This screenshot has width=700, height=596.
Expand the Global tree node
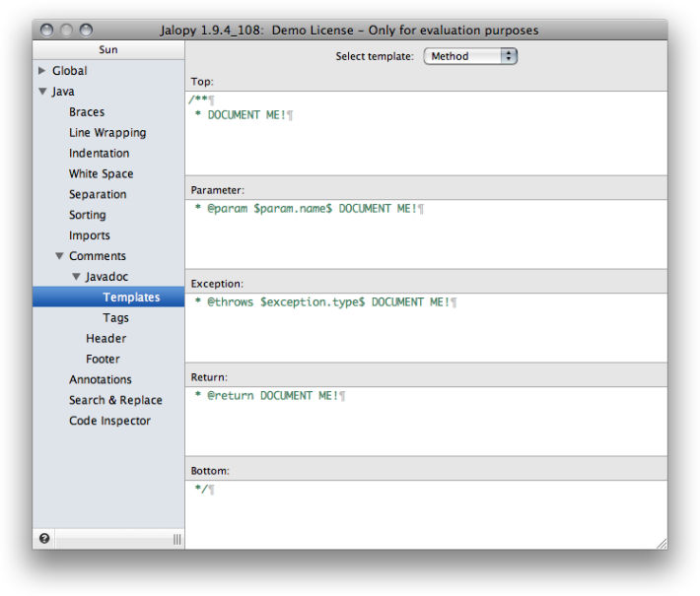pyautogui.click(x=42, y=71)
